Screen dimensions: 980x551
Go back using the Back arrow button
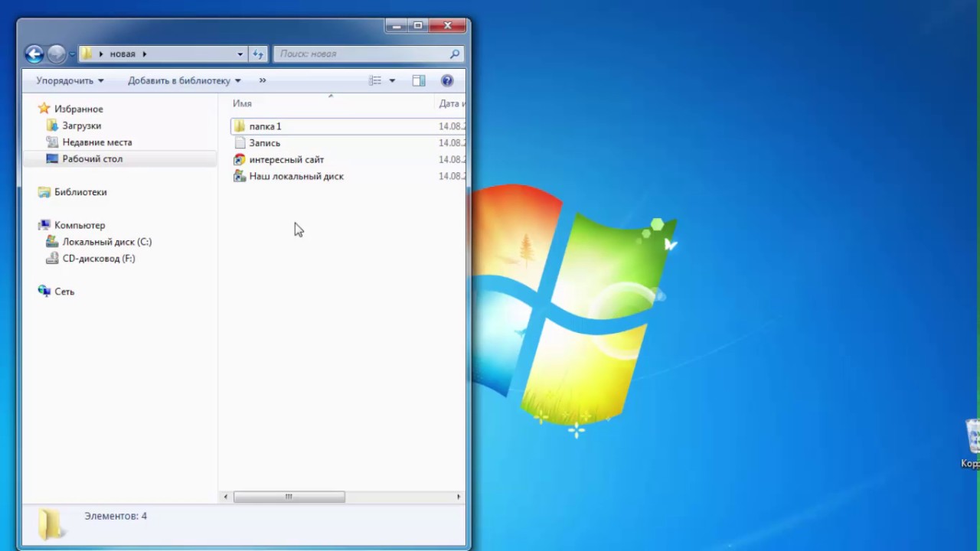pos(34,54)
